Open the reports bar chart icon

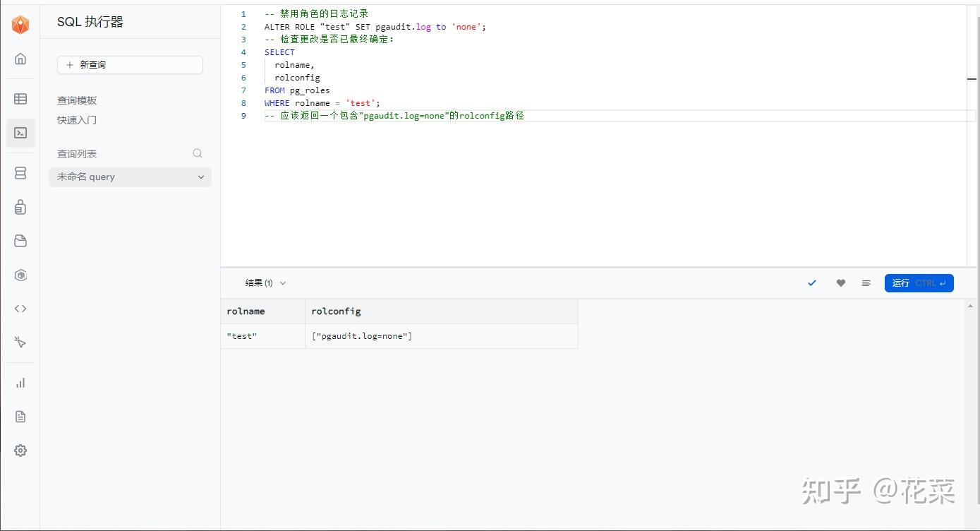[x=20, y=383]
